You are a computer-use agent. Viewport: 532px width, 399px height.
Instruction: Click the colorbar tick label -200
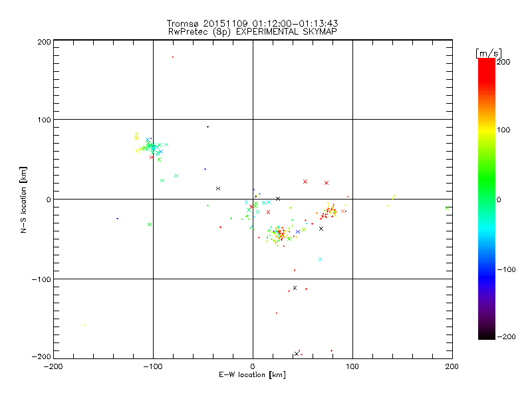[507, 336]
